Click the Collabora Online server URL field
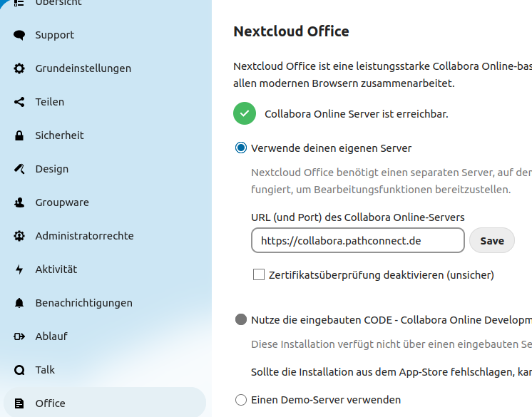This screenshot has width=532, height=417. (358, 240)
